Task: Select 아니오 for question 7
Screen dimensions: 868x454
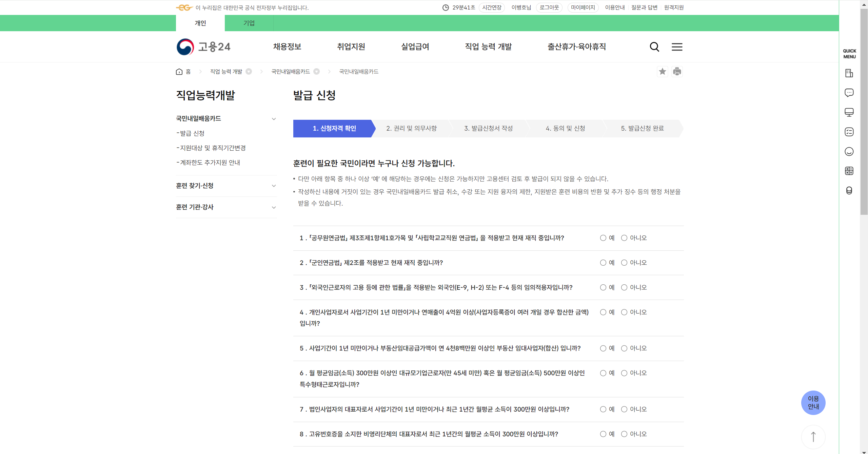Action: click(624, 409)
